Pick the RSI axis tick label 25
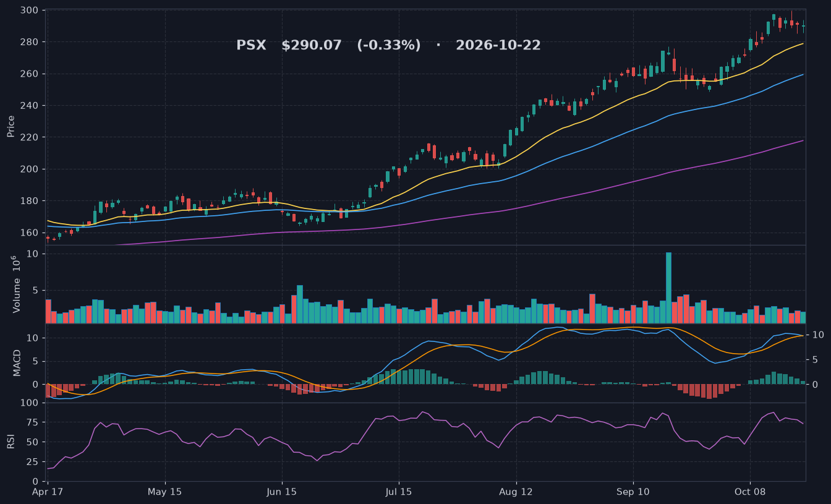The height and width of the screenshot is (504, 831). pyautogui.click(x=32, y=462)
